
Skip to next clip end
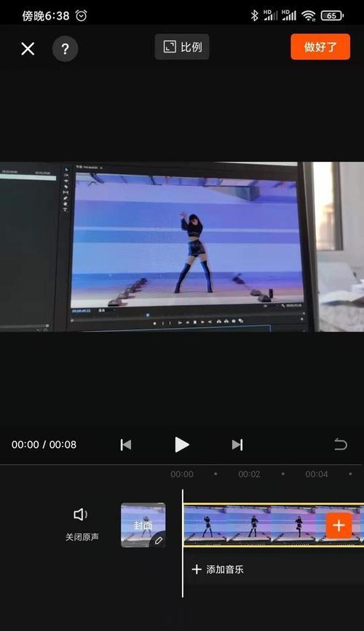237,444
